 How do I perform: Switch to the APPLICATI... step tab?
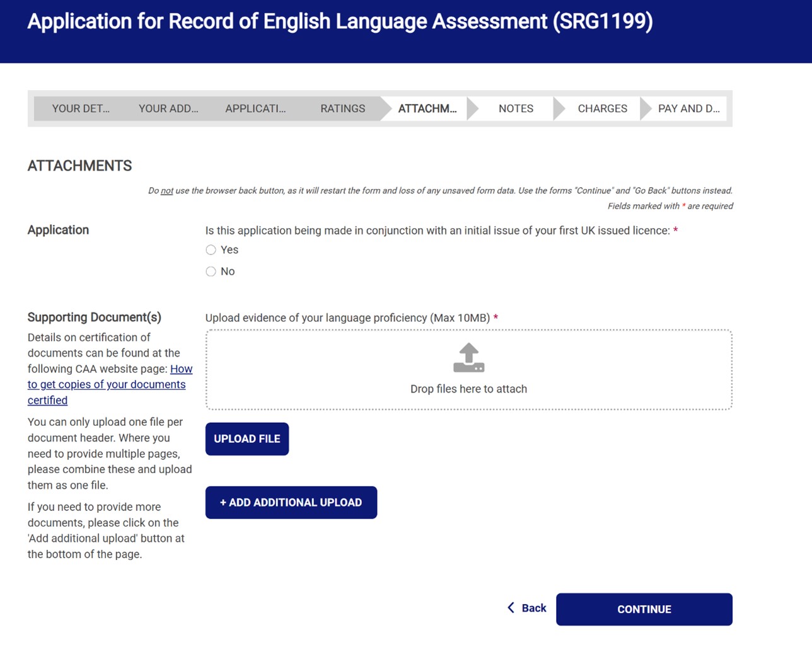[255, 108]
